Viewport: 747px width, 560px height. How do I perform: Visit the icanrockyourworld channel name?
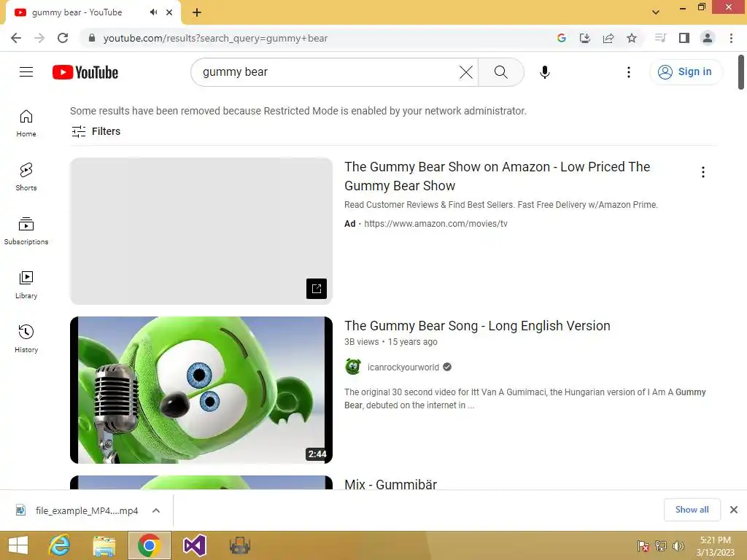[x=403, y=367]
